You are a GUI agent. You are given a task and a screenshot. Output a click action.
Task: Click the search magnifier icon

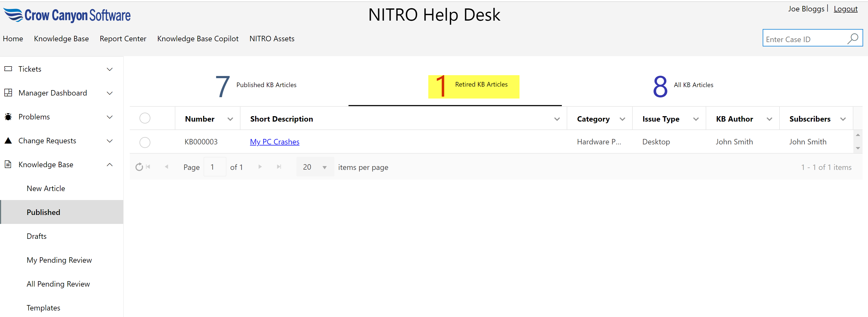(853, 39)
